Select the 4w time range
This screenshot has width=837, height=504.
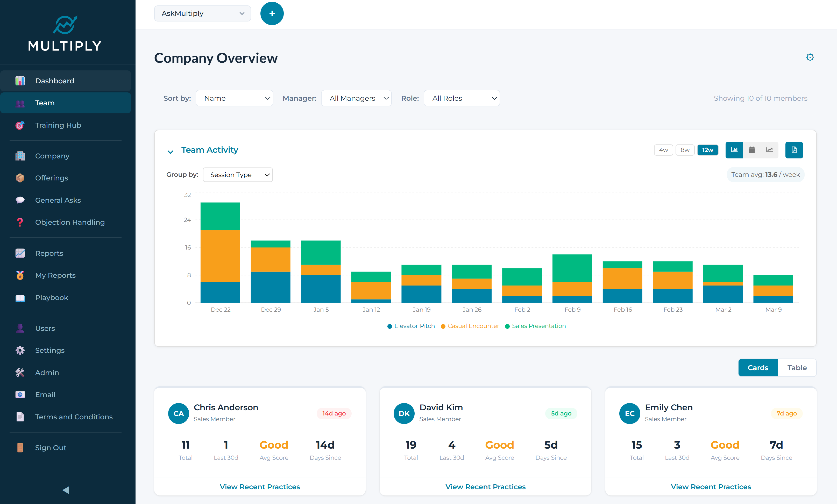point(663,150)
